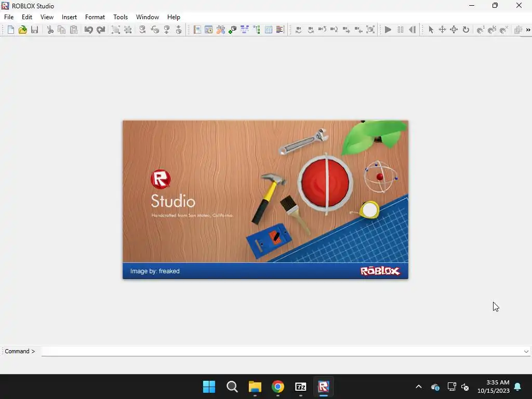
Task: Open 7-Zip from the taskbar
Action: coord(301,387)
